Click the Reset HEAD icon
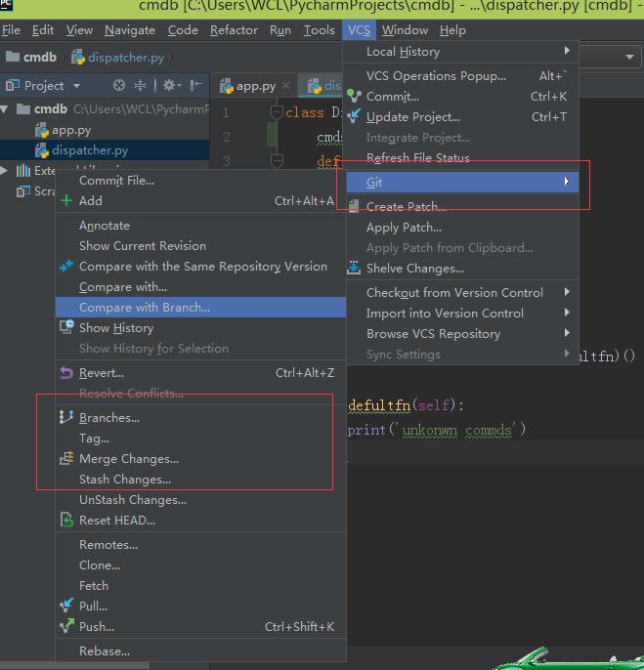Image resolution: width=644 pixels, height=670 pixels. click(66, 520)
